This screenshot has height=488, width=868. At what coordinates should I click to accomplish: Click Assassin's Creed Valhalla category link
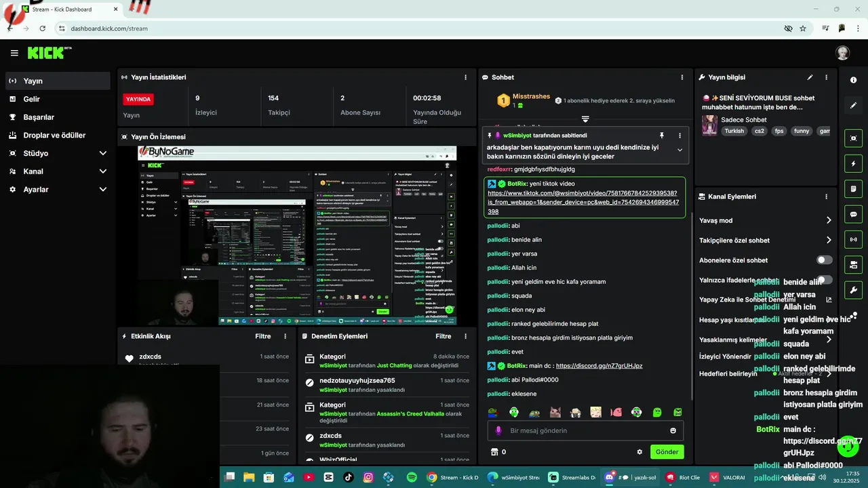pyautogui.click(x=410, y=413)
